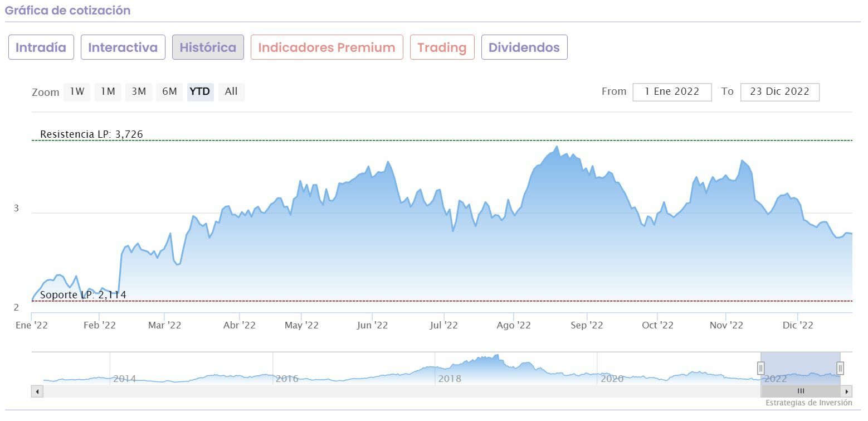
Task: Click the navigator scroll right arrow
Action: coord(847,391)
